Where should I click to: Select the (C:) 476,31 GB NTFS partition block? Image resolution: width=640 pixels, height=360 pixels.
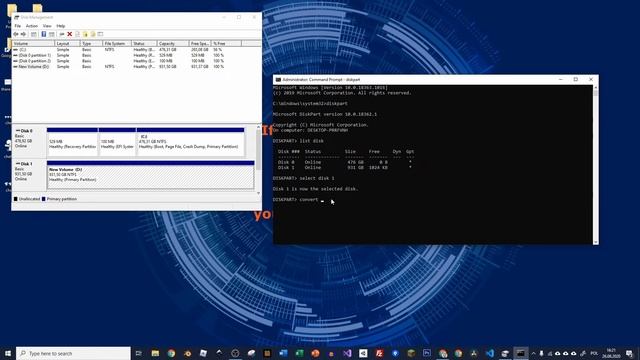[x=191, y=142]
